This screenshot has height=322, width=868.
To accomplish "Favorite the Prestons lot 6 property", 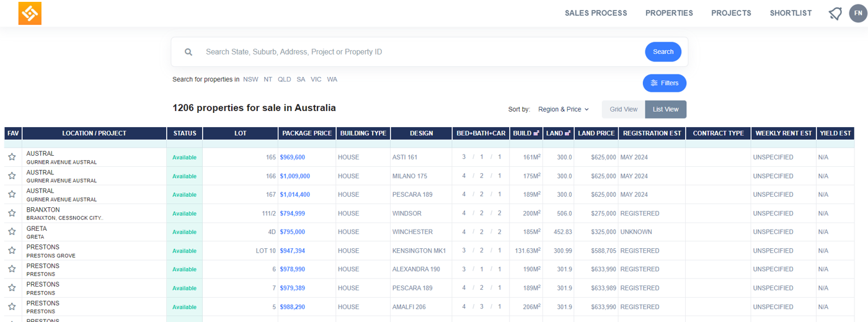I will [12, 269].
